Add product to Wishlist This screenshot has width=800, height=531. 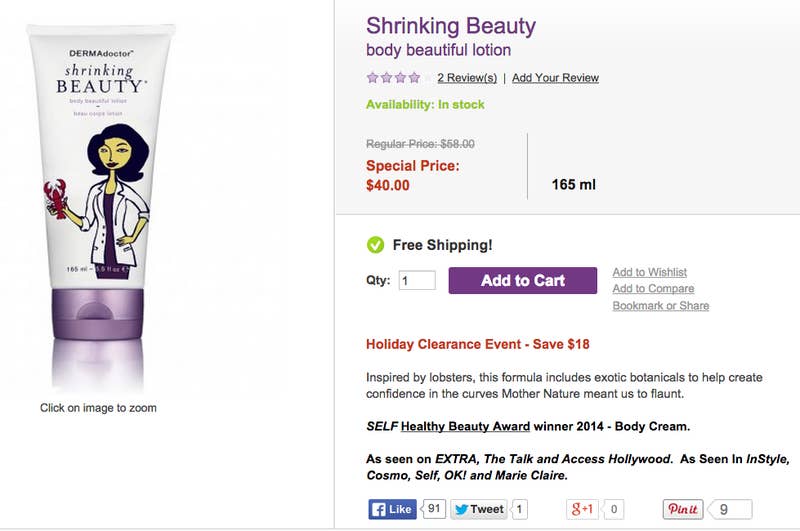[649, 272]
